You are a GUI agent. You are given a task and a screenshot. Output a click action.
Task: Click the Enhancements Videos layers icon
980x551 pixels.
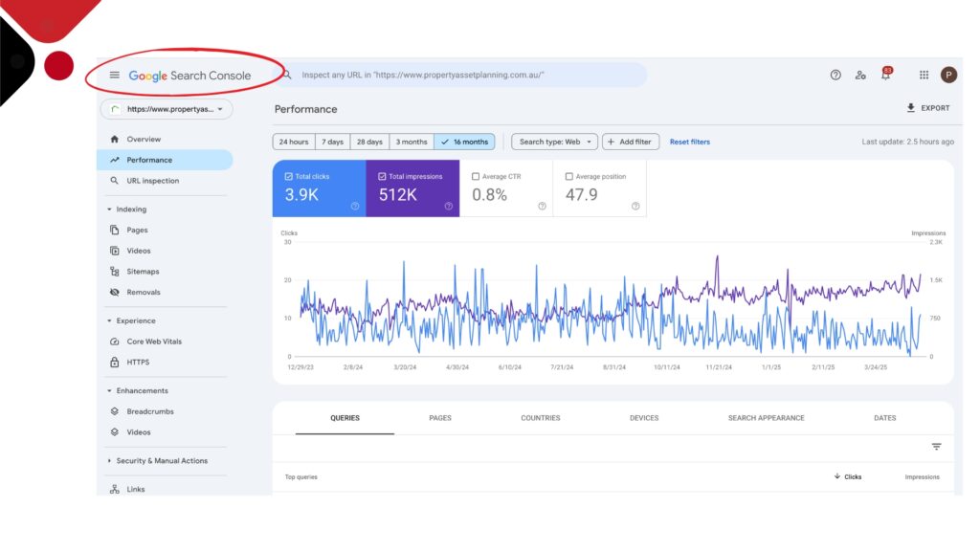[115, 432]
